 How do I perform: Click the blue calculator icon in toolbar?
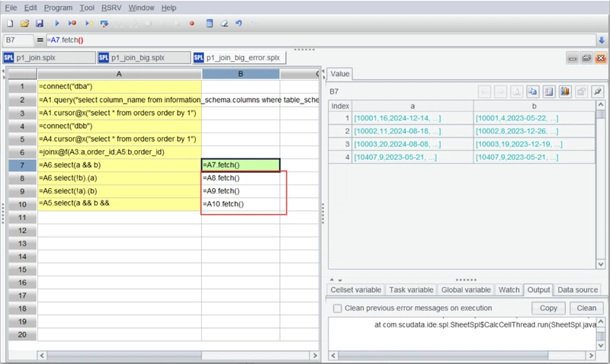[x=210, y=24]
